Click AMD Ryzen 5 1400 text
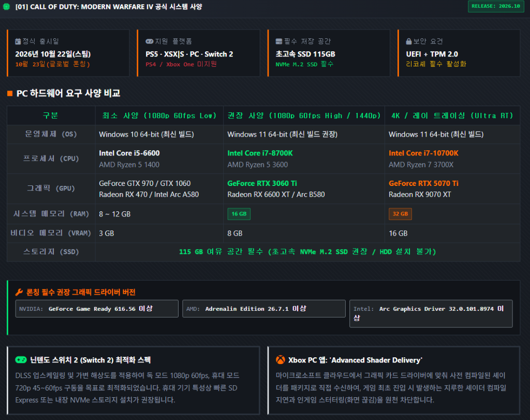 pyautogui.click(x=129, y=165)
